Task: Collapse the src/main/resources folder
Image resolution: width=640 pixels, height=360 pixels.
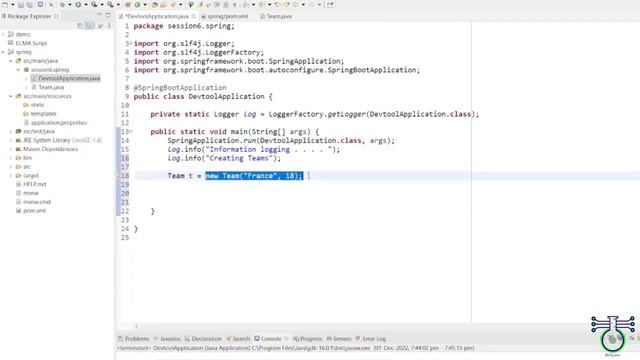Action: [11, 96]
